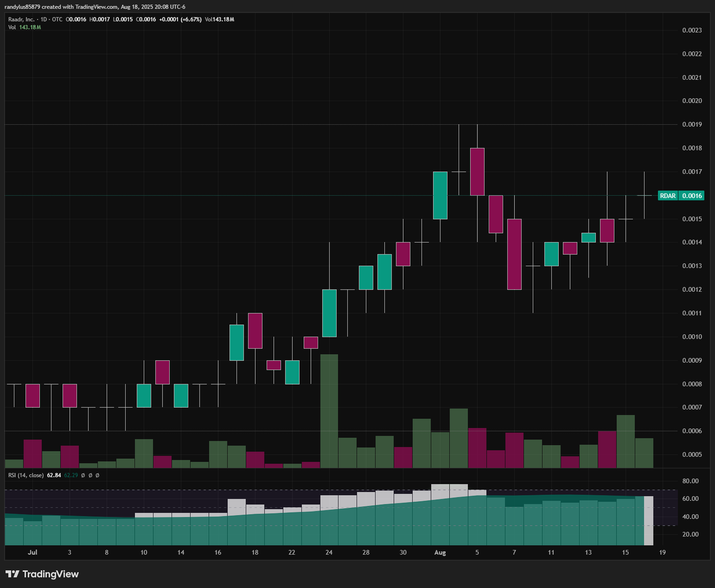Click the 0.0021 price axis label

tap(691, 77)
